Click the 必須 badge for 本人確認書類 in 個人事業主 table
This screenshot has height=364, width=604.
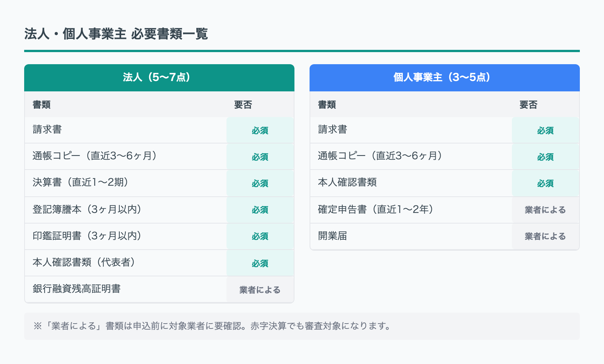(545, 183)
